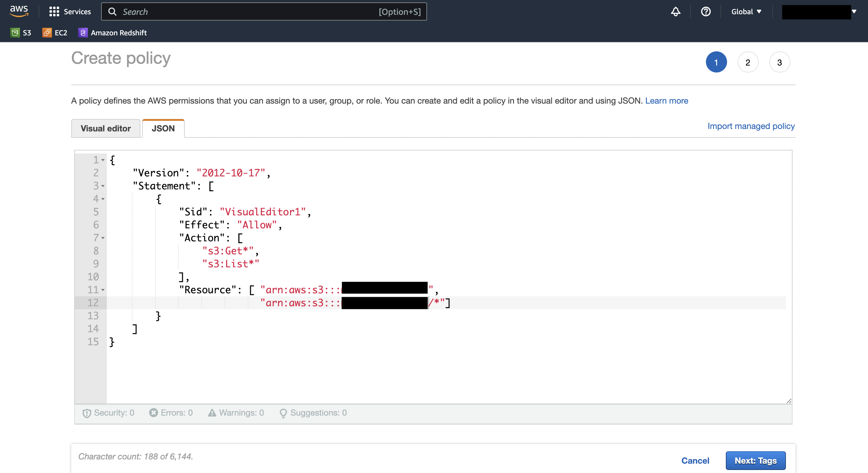868x473 pixels.
Task: Click the Learn more link
Action: click(x=666, y=101)
